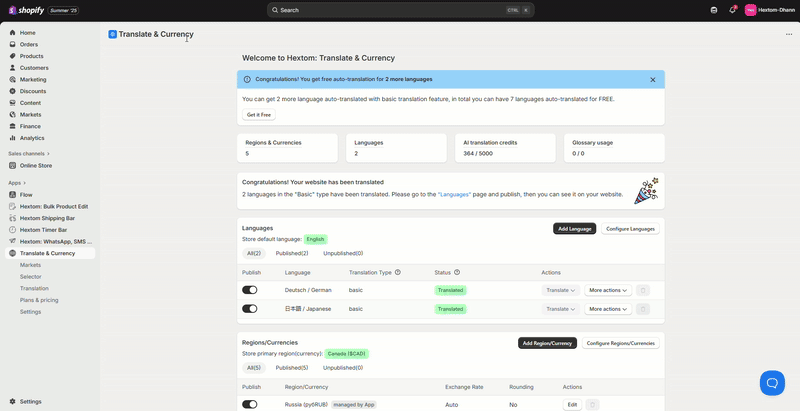Click Get it Free button

tap(259, 115)
